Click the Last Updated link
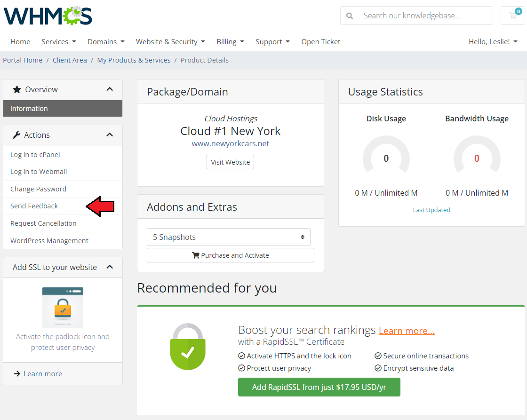527x420 pixels. [x=431, y=210]
